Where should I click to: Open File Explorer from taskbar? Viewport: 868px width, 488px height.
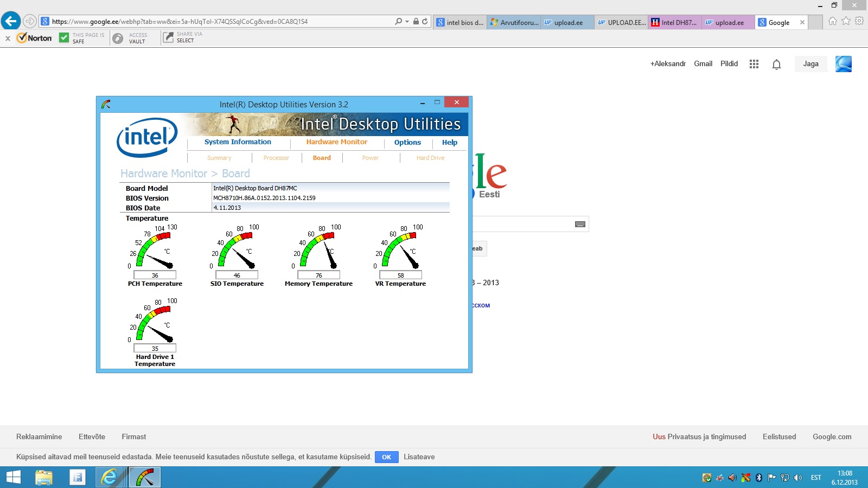[x=44, y=477]
